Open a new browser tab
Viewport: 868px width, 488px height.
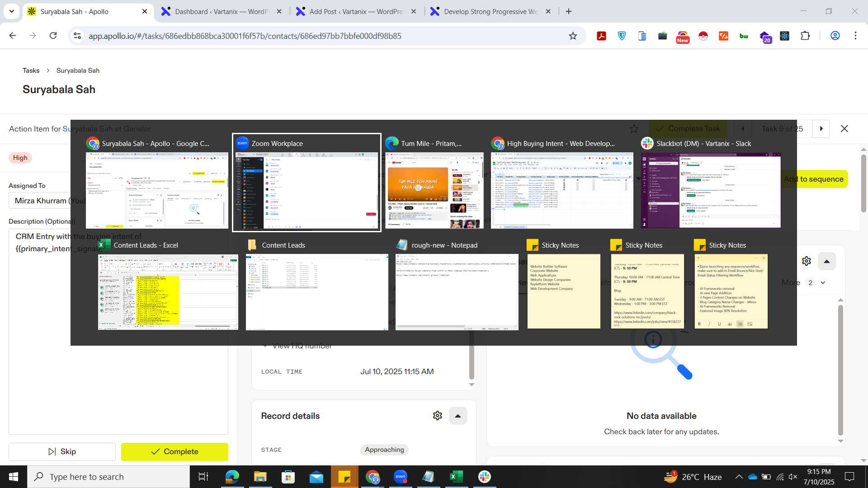(569, 12)
